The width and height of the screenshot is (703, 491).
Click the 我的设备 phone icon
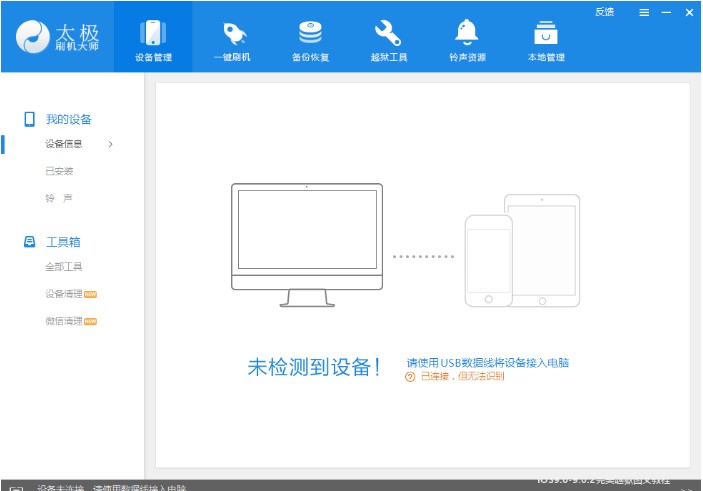(x=30, y=119)
